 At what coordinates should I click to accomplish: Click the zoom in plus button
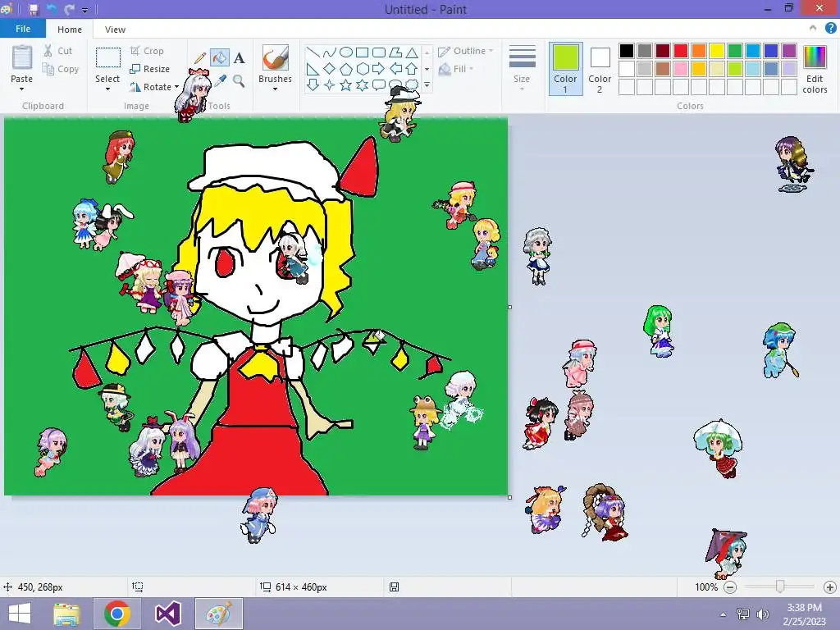coord(830,587)
